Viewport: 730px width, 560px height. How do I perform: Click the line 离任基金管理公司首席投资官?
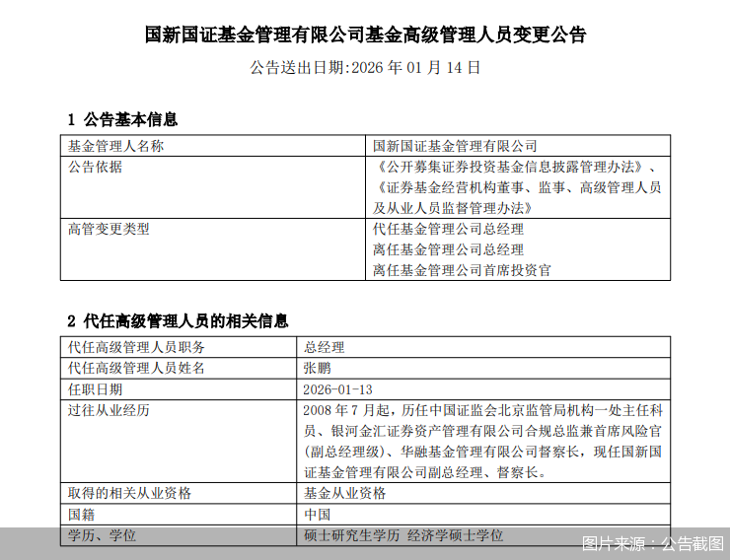(462, 270)
